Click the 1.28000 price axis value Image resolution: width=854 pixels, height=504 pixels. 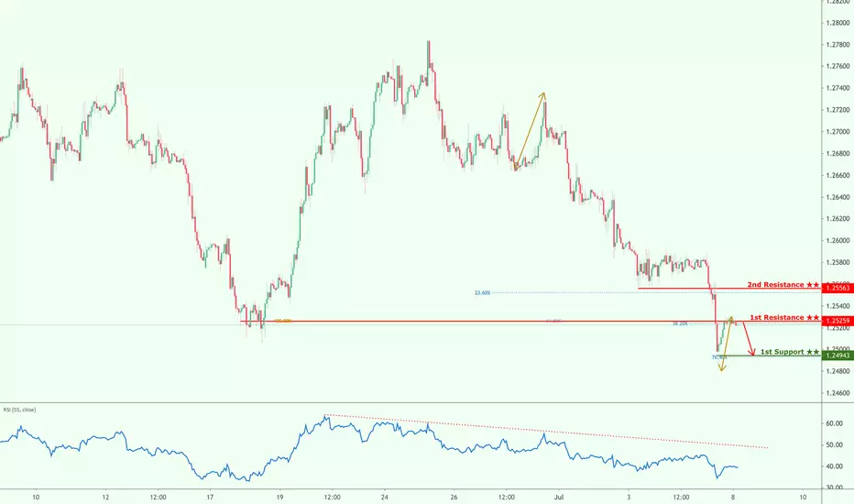tap(838, 23)
